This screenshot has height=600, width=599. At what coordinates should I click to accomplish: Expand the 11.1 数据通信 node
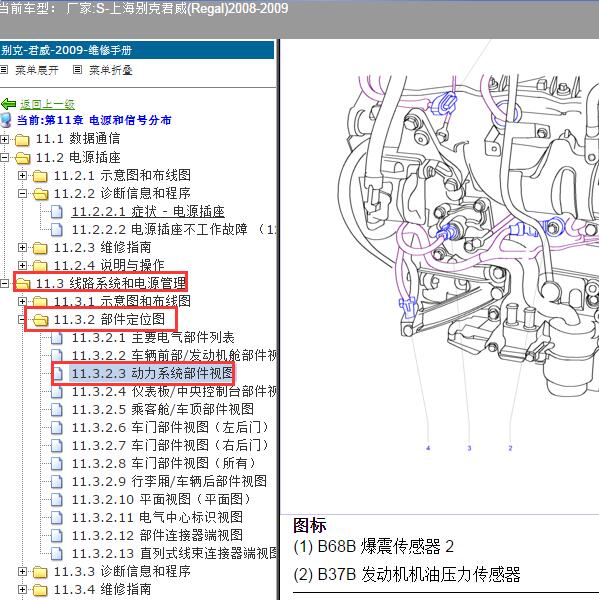(4, 139)
